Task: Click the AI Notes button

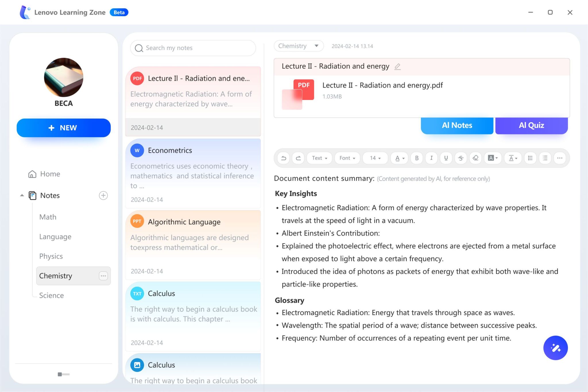Action: (x=457, y=125)
